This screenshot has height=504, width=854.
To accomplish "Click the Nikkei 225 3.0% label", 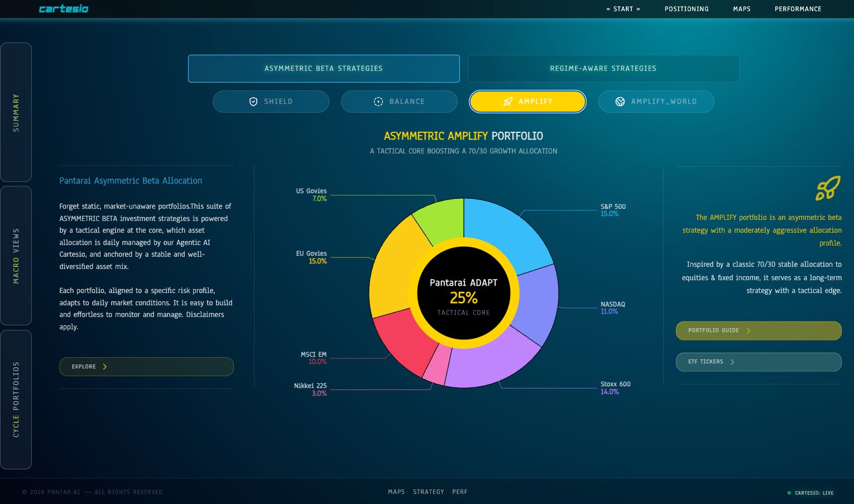I will click(x=310, y=390).
